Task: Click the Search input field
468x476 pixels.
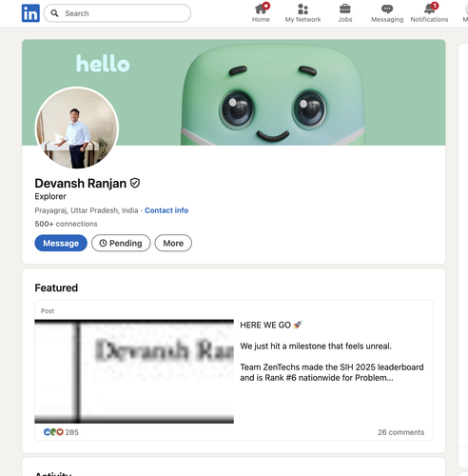Action: (x=117, y=13)
